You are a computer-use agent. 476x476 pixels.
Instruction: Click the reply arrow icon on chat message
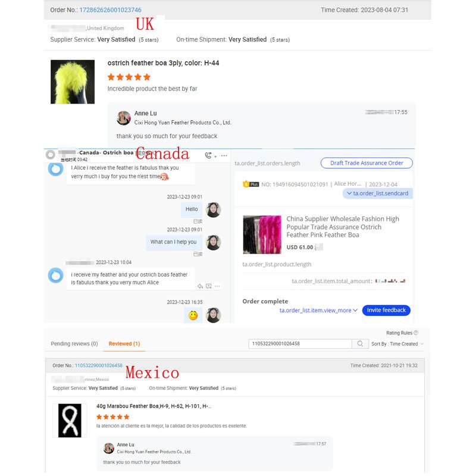click(x=200, y=286)
